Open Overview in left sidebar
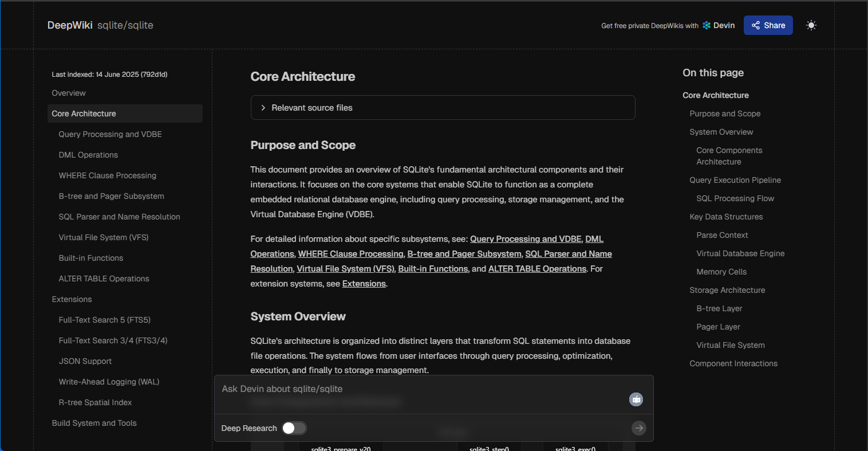This screenshot has width=868, height=451. point(69,93)
